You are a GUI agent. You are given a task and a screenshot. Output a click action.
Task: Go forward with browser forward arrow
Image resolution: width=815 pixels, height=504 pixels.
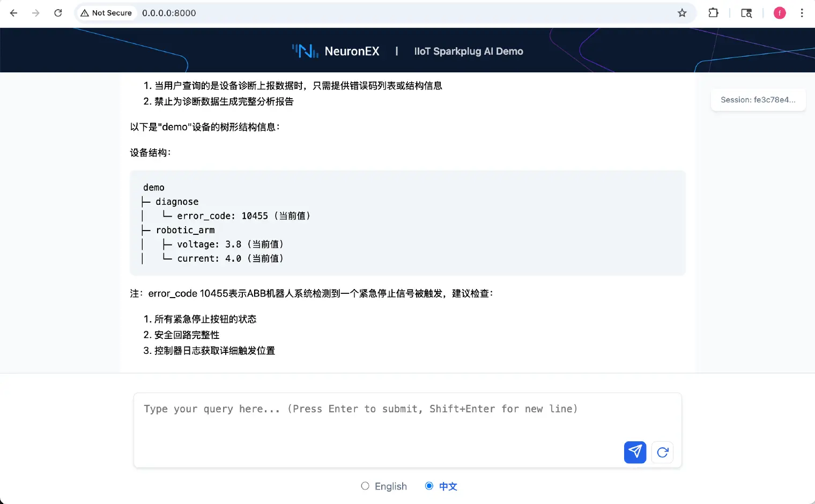[36, 13]
